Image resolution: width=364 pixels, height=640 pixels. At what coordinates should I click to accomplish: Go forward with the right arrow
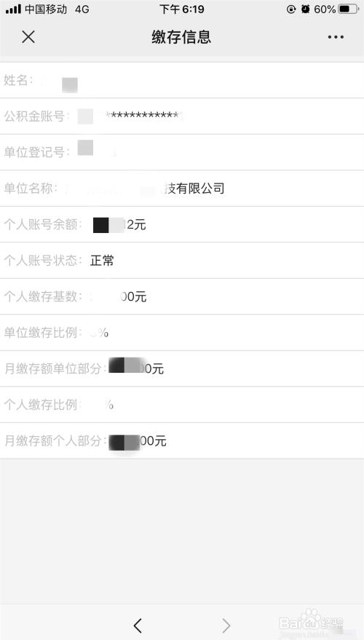226,625
